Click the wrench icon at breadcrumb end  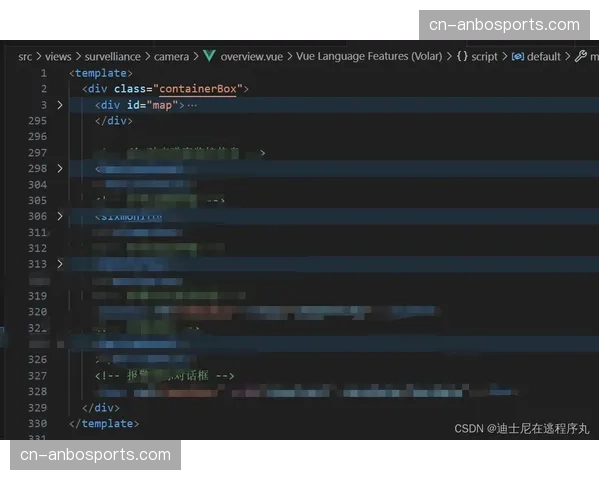tap(580, 57)
